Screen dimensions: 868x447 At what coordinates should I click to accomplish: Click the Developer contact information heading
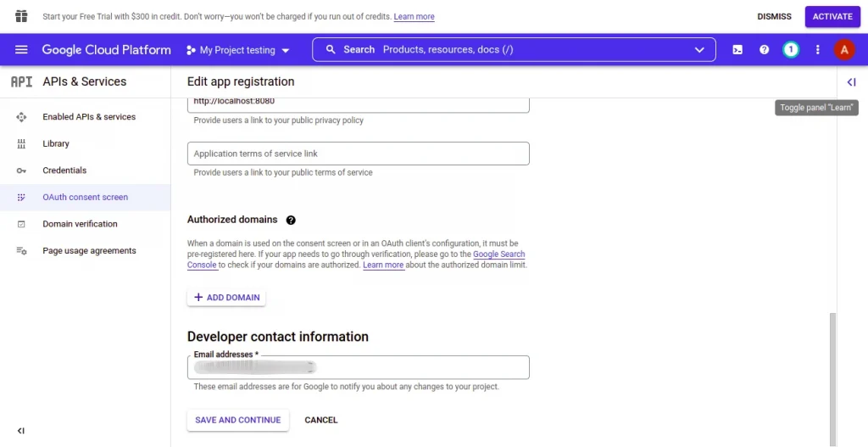tap(278, 336)
